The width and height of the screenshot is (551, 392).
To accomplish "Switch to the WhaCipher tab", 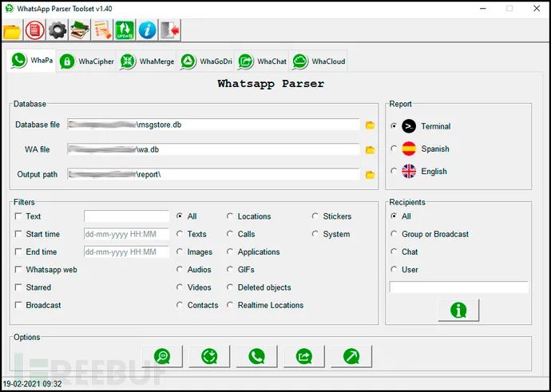I will coord(86,61).
